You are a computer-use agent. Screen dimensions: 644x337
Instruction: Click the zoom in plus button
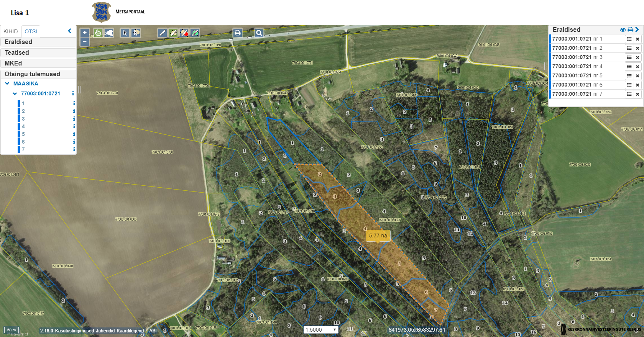pyautogui.click(x=85, y=33)
